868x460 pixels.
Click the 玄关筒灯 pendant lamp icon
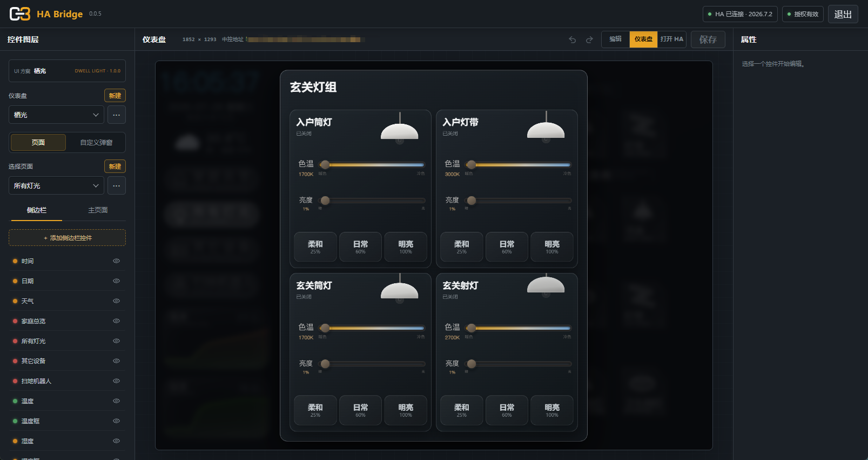point(400,289)
